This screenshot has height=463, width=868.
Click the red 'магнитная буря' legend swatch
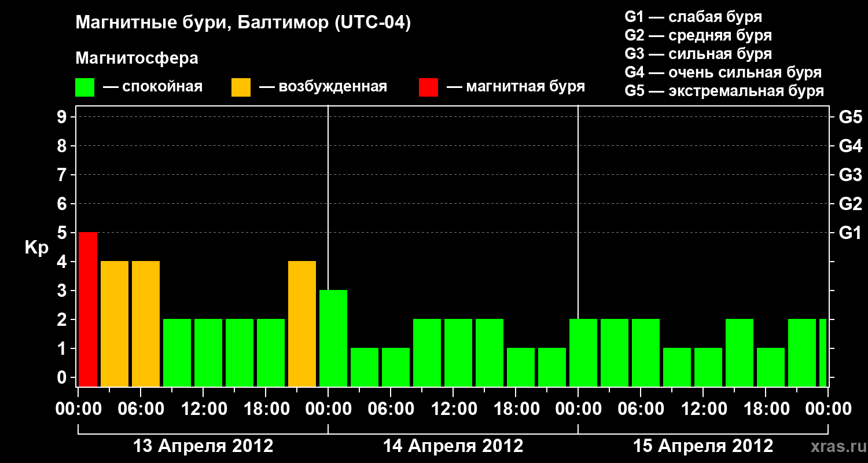(428, 87)
